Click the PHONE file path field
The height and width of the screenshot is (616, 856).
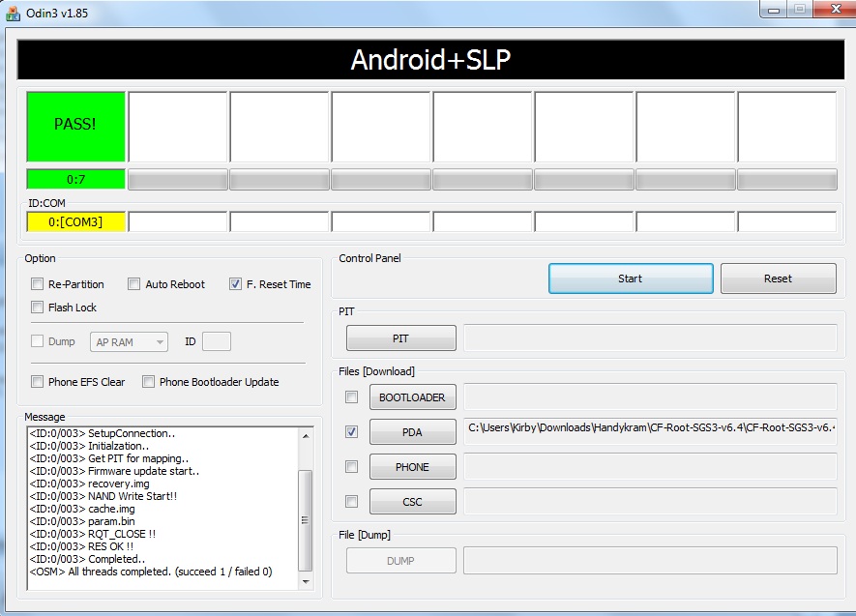tap(650, 466)
